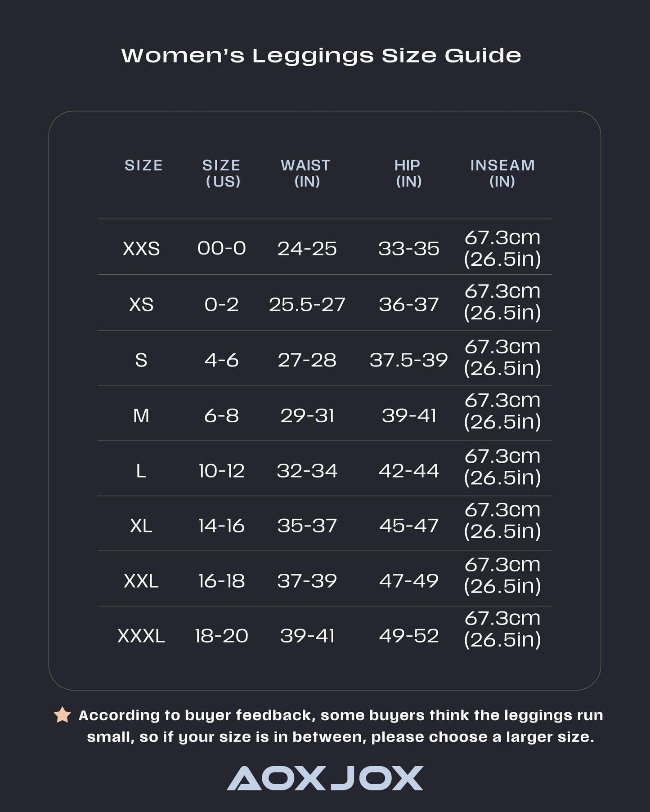Screen dimensions: 650x812
Task: Click the INSEAM (IN) column header
Action: [502, 173]
